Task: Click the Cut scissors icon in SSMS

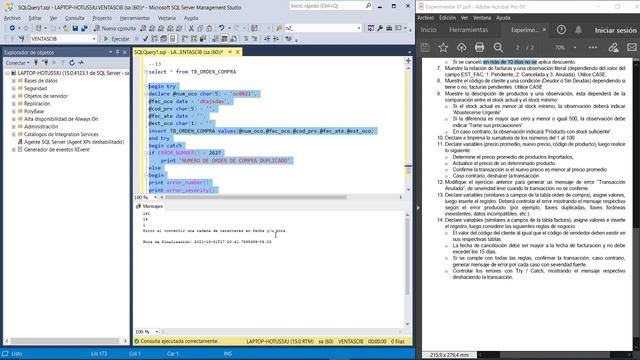Action: (x=191, y=28)
